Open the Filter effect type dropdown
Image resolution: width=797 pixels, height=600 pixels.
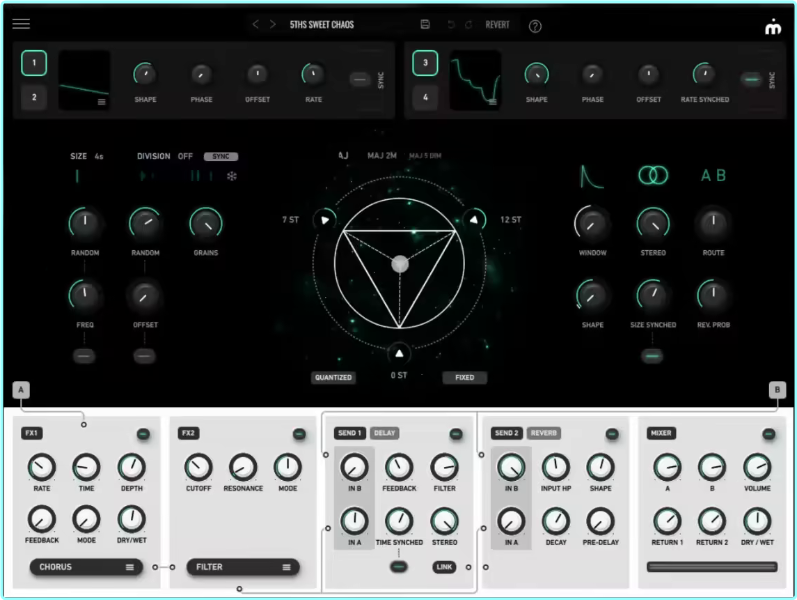point(243,567)
